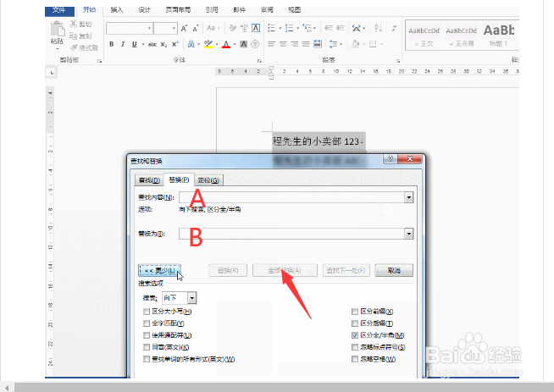Screen dimensions: 554x392
Task: Check the 全字匹配 (whole words) checkbox
Action: tap(147, 323)
